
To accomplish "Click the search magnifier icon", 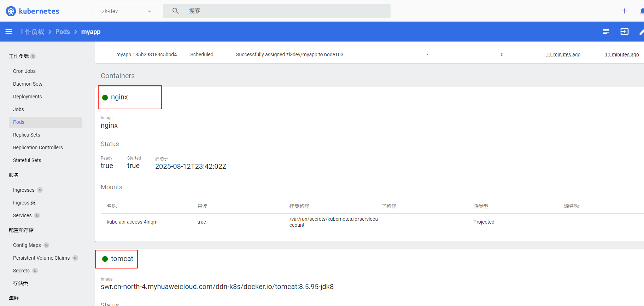I will pos(175,11).
